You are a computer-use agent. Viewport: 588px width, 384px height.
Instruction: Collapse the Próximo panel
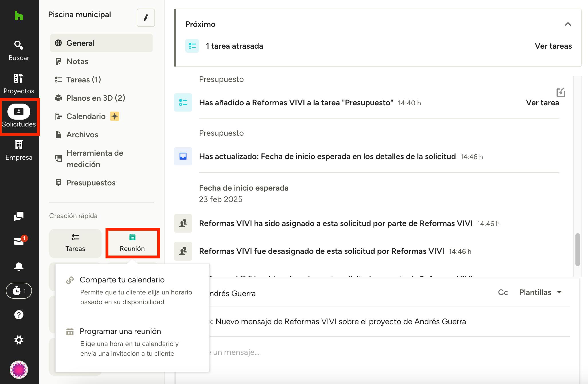click(x=568, y=24)
